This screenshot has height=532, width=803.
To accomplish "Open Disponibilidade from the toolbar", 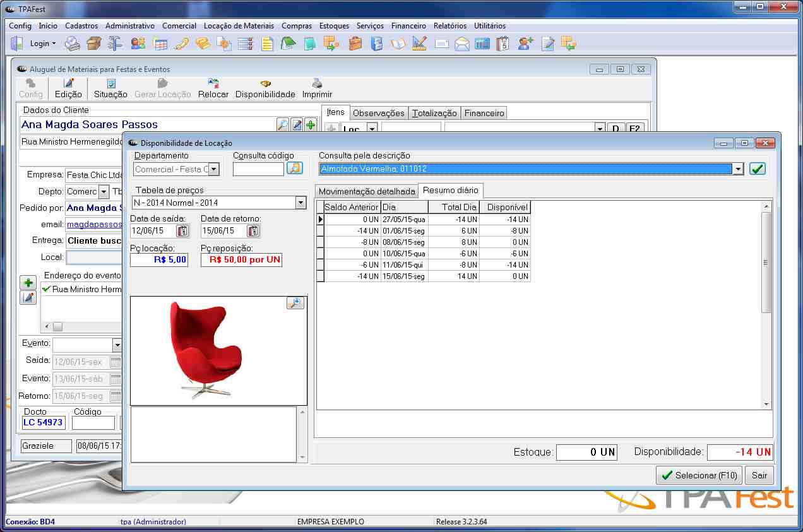I will pos(265,84).
